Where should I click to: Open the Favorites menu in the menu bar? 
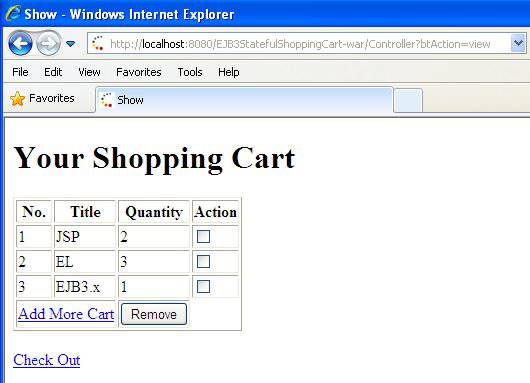click(x=139, y=72)
